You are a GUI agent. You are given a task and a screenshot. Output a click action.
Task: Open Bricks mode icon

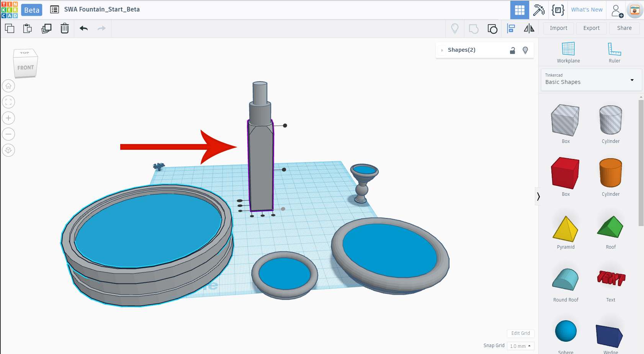pos(558,10)
